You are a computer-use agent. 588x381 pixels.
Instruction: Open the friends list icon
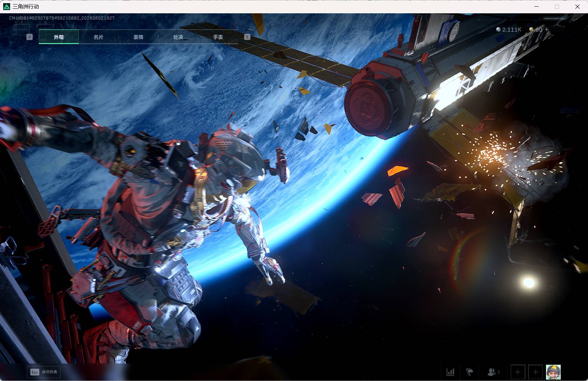[491, 372]
